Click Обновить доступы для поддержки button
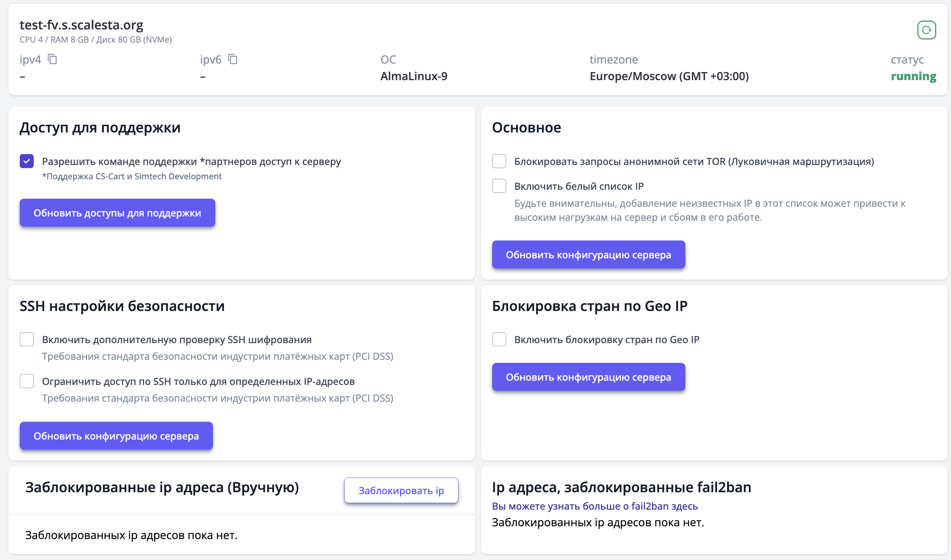Screen dimensions: 951x560 click(x=117, y=213)
